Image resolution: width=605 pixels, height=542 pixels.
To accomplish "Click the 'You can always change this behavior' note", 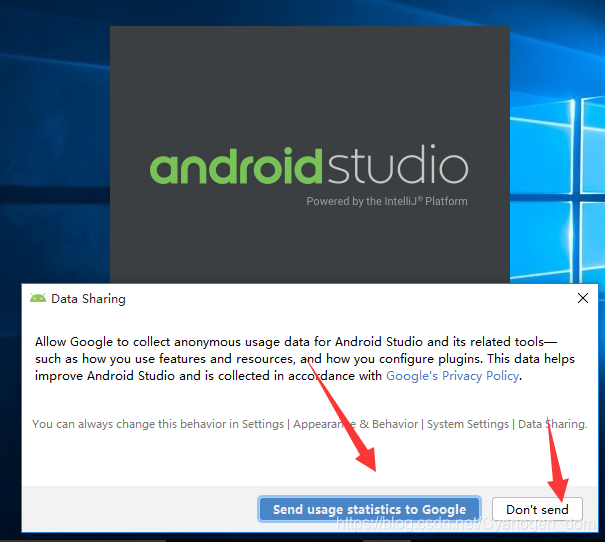I will [309, 424].
